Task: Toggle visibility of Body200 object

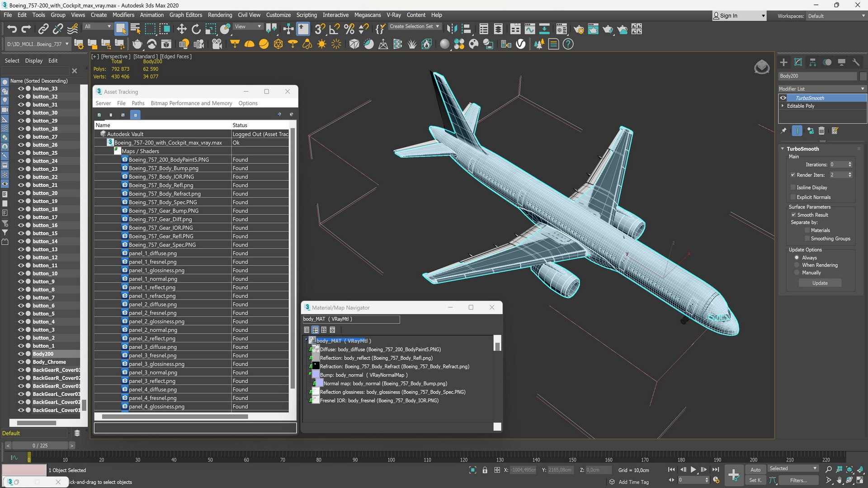Action: pyautogui.click(x=21, y=354)
